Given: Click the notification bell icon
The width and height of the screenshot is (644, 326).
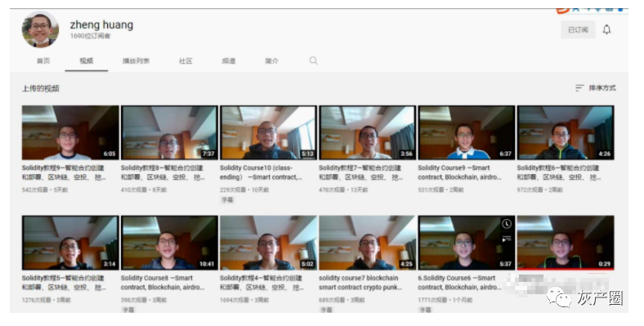Looking at the screenshot, I should click(606, 29).
